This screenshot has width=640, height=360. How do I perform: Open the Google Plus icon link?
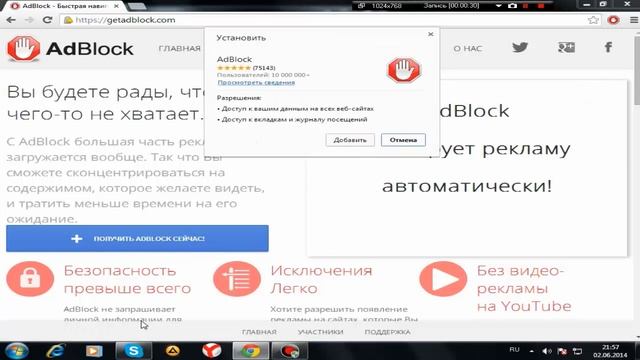tap(566, 47)
